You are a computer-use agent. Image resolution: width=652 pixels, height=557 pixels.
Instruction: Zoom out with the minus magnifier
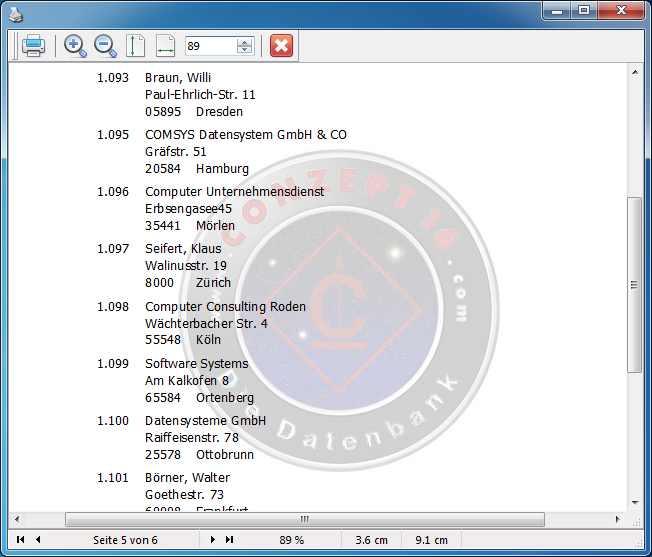(x=105, y=46)
